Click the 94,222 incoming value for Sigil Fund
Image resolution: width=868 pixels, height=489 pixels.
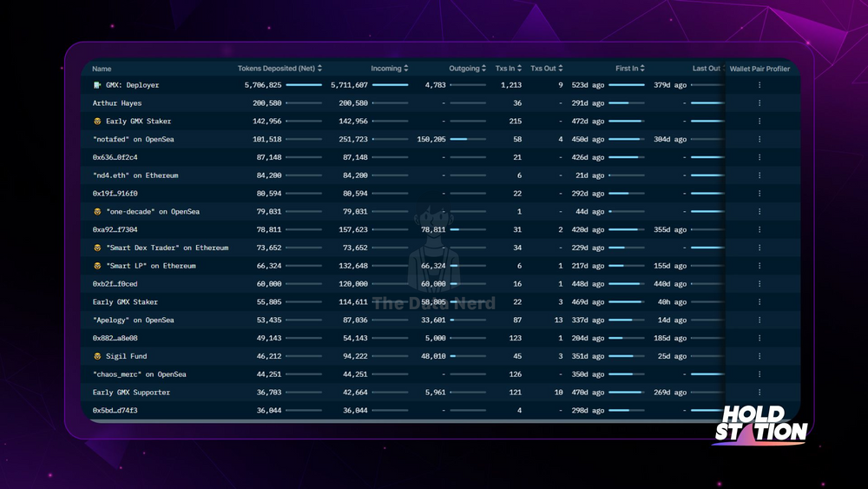pos(355,356)
